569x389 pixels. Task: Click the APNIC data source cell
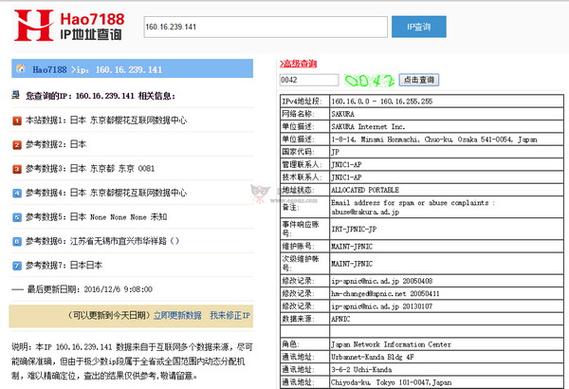[x=446, y=319]
